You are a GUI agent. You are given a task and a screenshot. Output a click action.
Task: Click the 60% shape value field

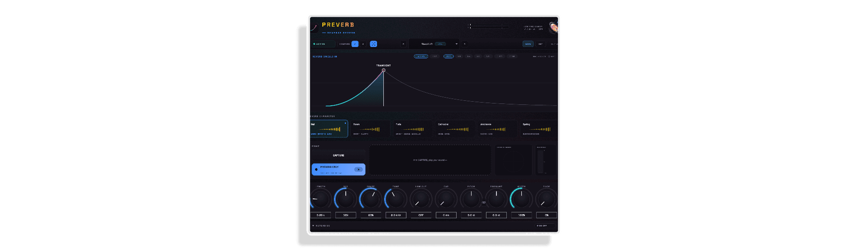[371, 215]
